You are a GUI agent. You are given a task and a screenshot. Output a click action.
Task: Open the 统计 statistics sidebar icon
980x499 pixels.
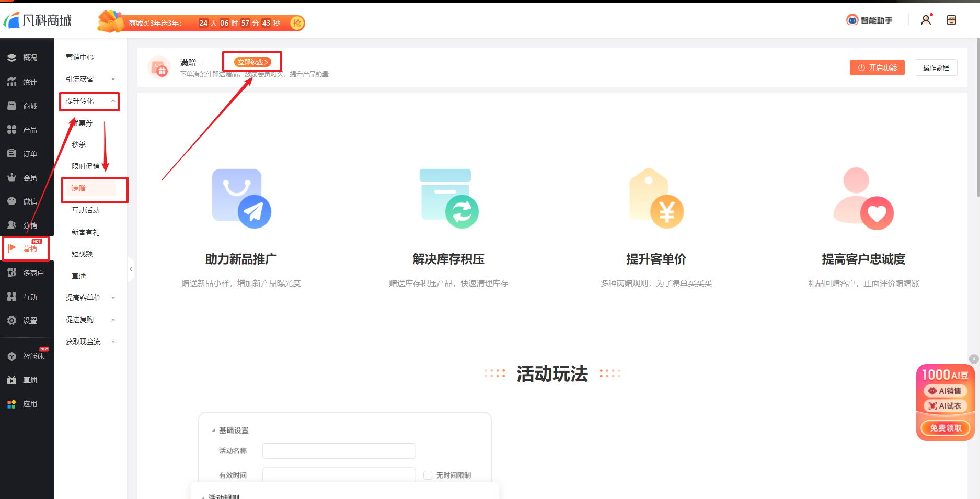(11, 82)
